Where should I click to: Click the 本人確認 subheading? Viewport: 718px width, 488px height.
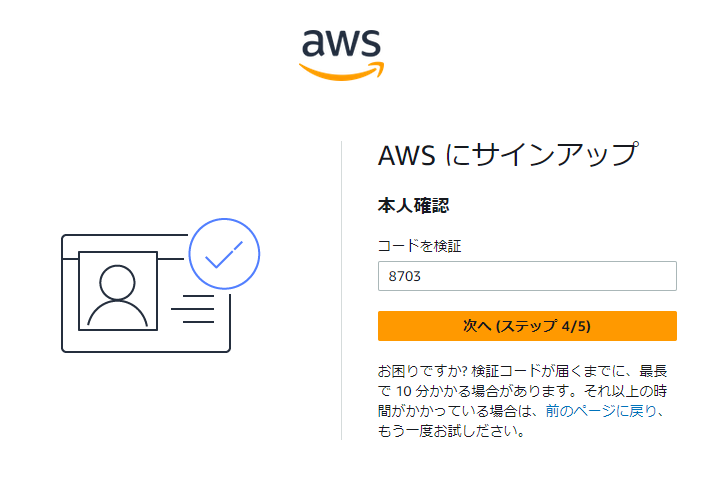click(x=413, y=206)
